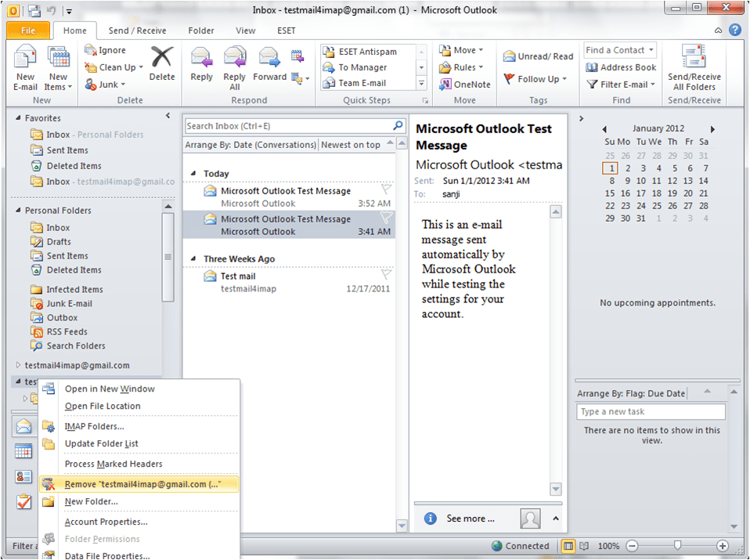Expand testmail4imap@gmail.com folder tree

tap(18, 365)
